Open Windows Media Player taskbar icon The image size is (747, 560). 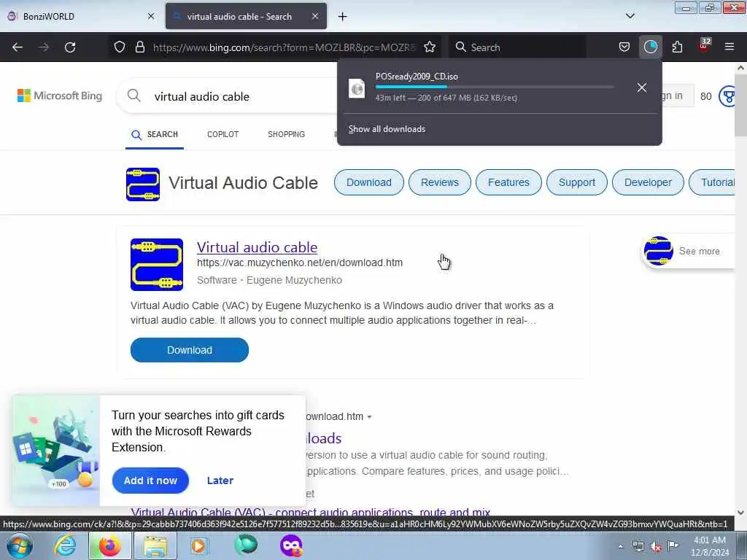pos(198,545)
